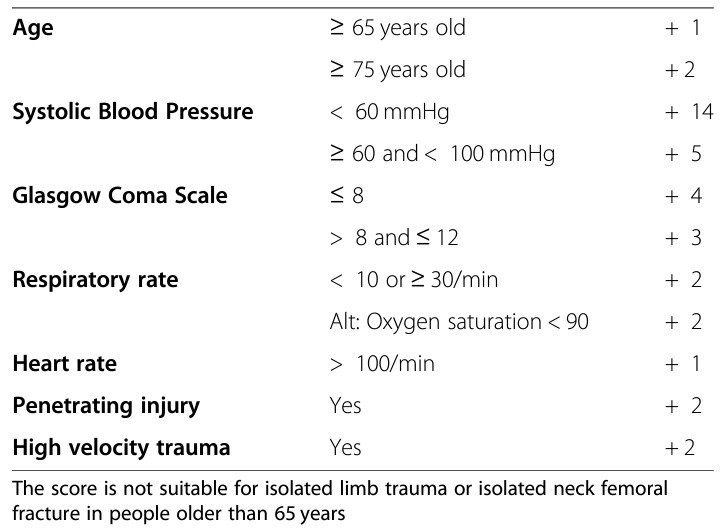Click the Heart rate heading

tap(64, 363)
